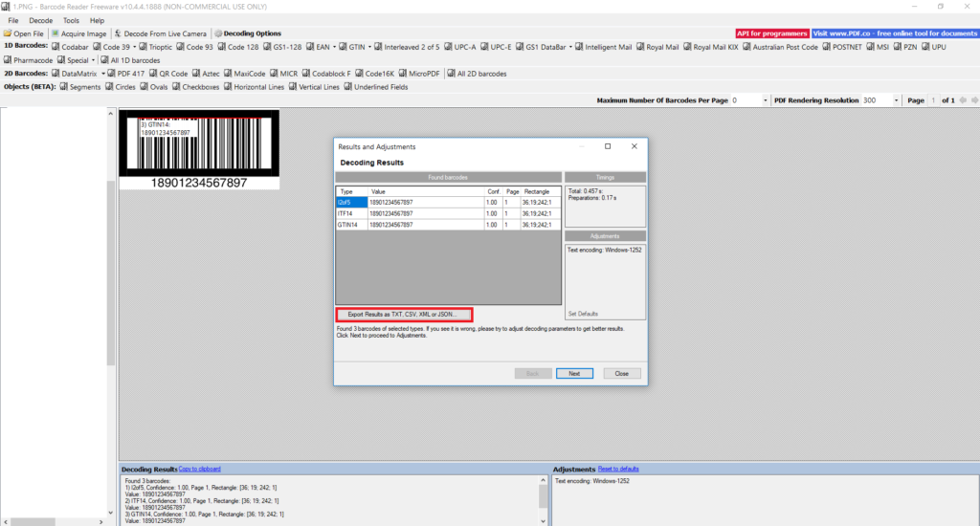Expand the Special barcodes dropdown
980x526 pixels.
[93, 60]
